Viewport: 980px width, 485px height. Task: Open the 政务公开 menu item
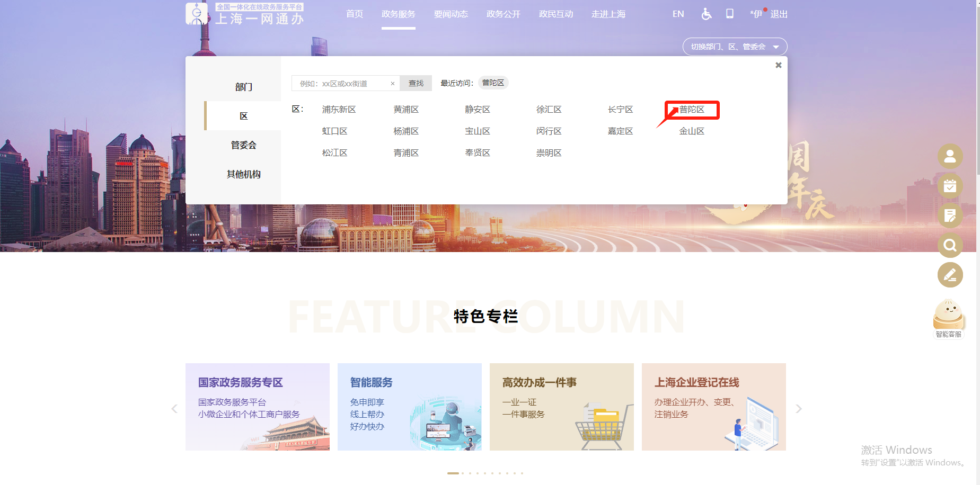click(x=503, y=14)
